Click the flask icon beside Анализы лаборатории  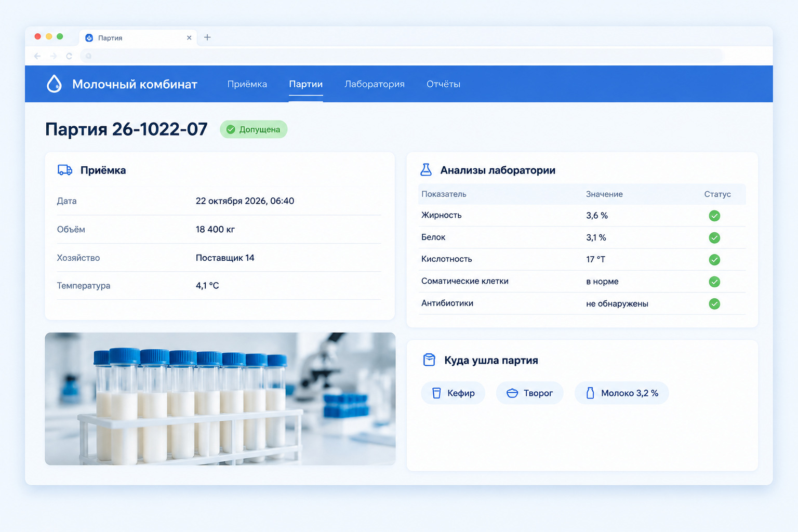(426, 169)
